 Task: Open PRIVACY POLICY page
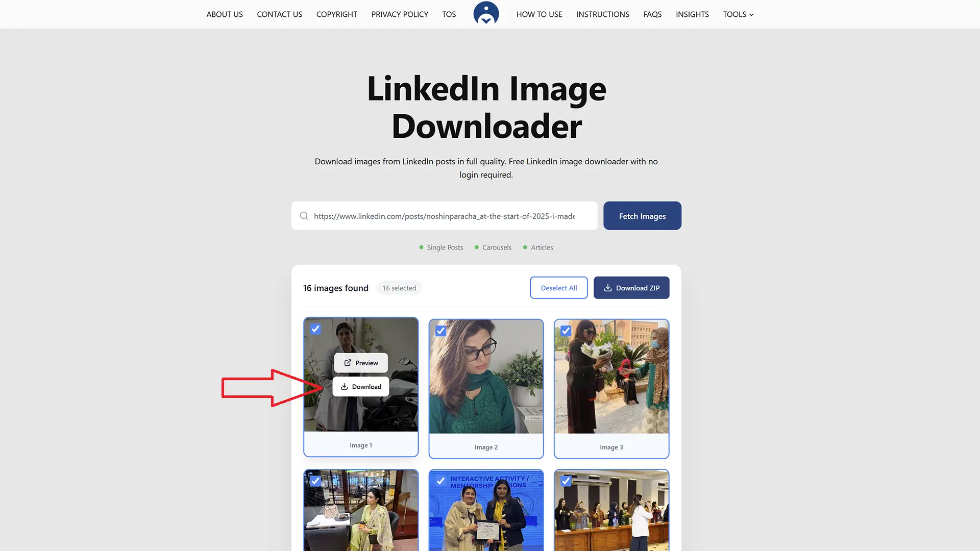(x=400, y=14)
